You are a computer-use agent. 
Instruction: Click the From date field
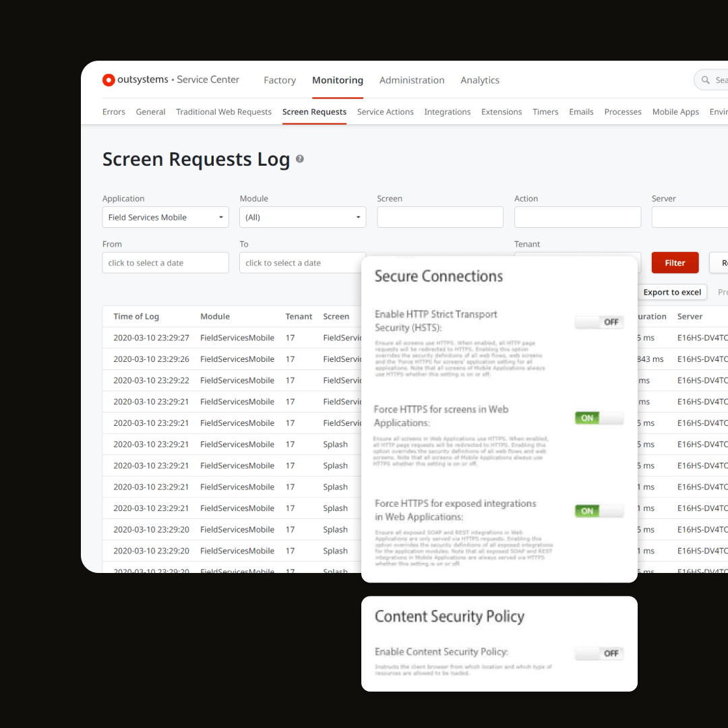pos(165,263)
